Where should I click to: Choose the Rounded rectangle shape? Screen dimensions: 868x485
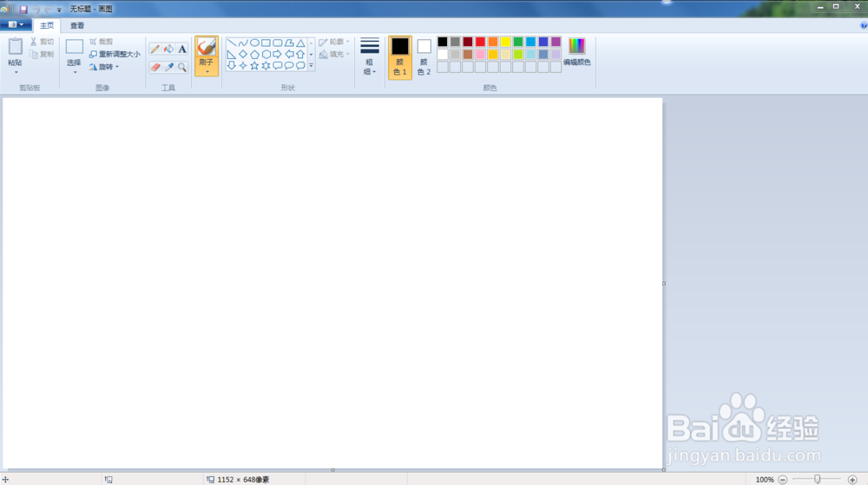[278, 43]
